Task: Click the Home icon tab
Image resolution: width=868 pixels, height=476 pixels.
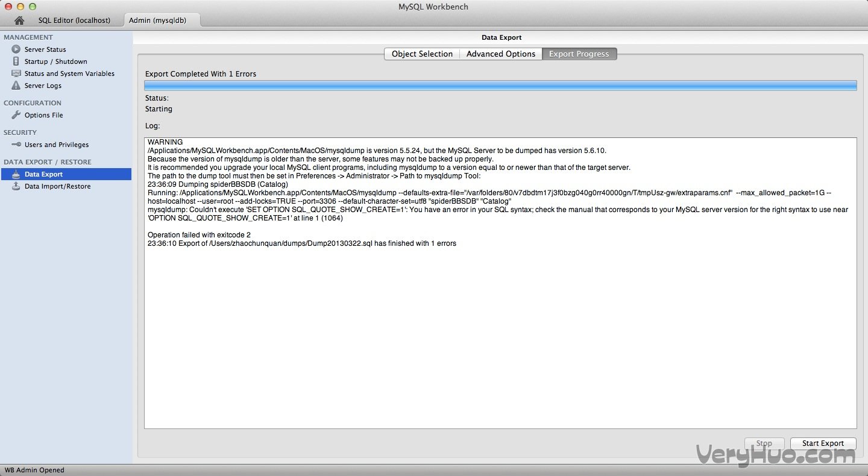Action: tap(19, 20)
